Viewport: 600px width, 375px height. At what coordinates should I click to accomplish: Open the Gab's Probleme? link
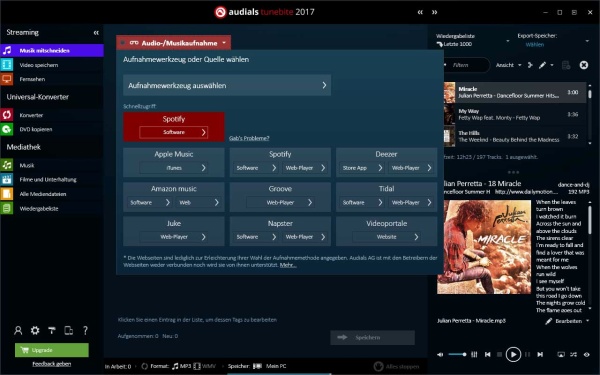tap(249, 138)
